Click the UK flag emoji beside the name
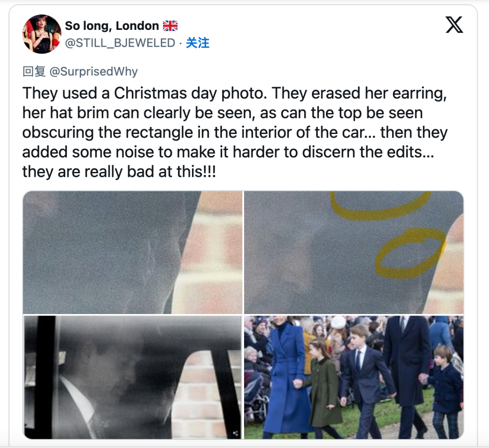Viewport: 489px width, 448px height. pos(170,26)
